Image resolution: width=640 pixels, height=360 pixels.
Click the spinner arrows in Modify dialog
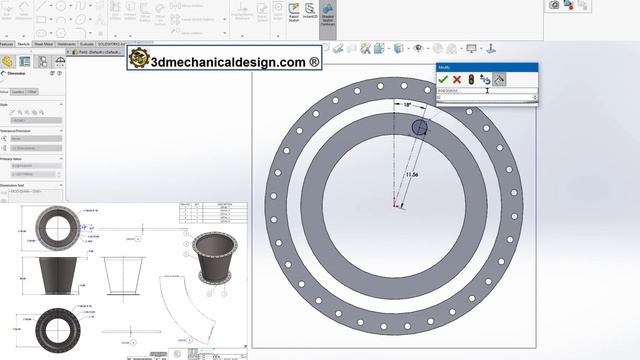(535, 98)
